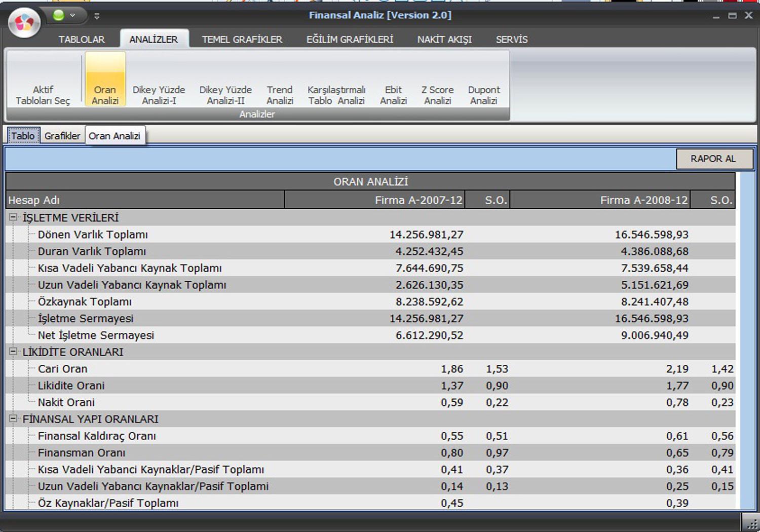This screenshot has width=760, height=532.
Task: Click the S.O. header after Firma A-2007-12
Action: (488, 200)
